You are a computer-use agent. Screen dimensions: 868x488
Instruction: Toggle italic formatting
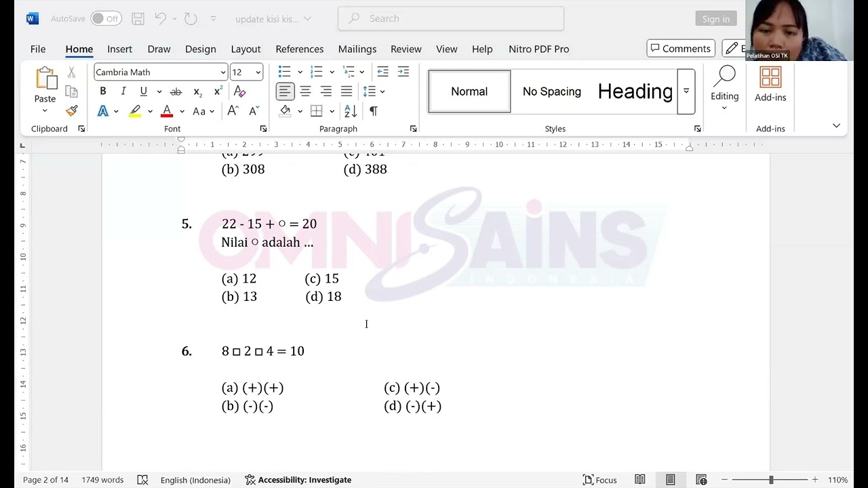point(123,91)
